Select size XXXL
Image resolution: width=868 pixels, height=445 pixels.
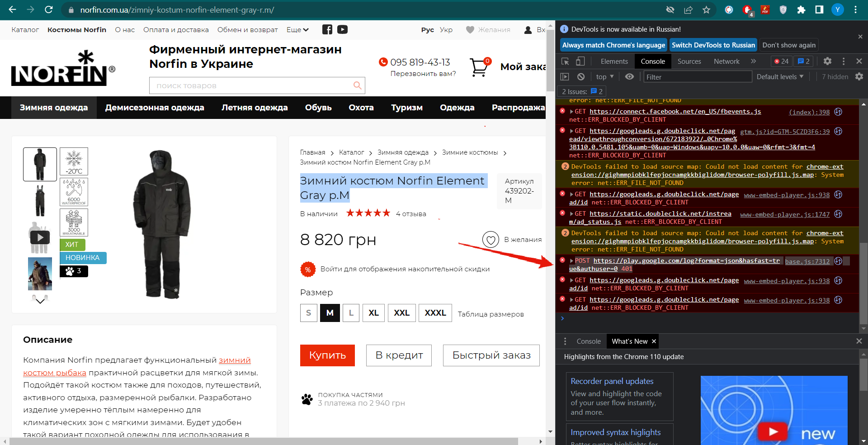pos(435,313)
